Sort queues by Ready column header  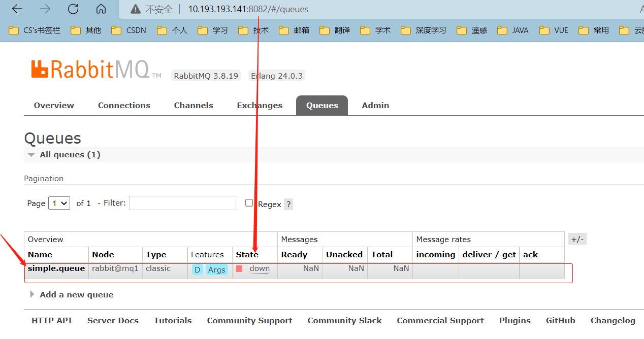click(294, 254)
